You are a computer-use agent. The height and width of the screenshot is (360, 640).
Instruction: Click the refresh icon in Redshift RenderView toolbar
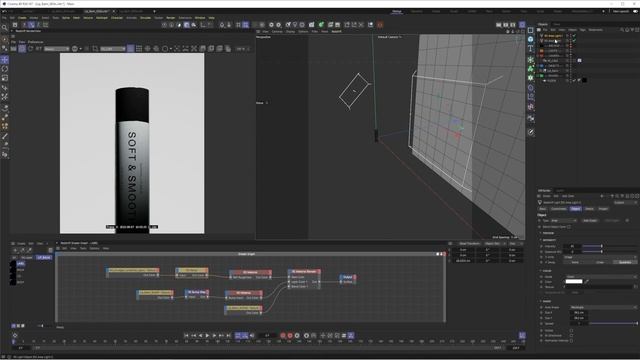coord(30,49)
